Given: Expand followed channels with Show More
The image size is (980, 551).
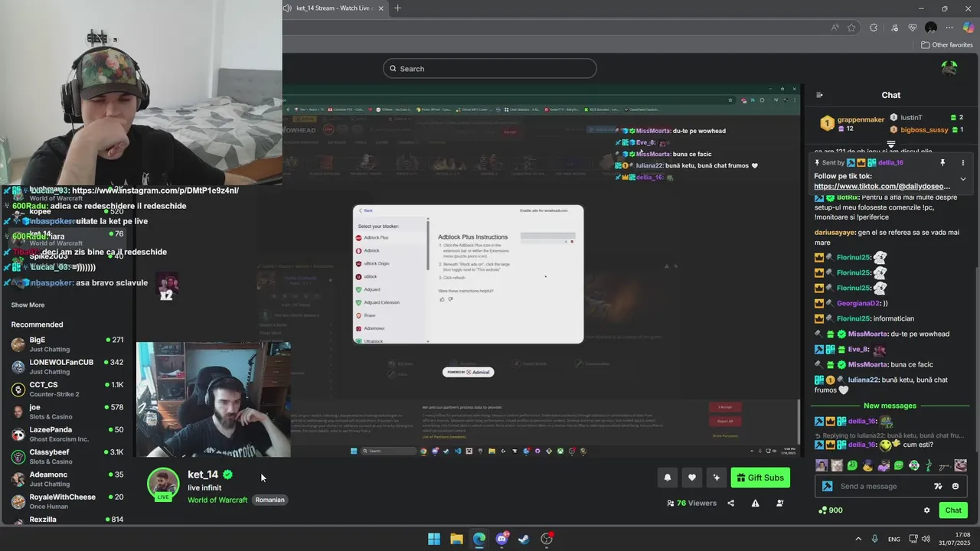Looking at the screenshot, I should [x=28, y=305].
